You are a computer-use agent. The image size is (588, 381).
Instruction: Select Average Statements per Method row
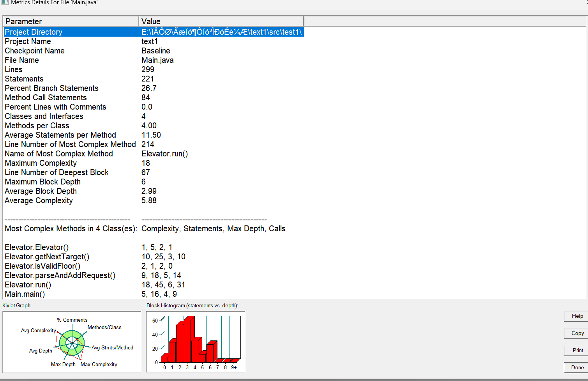(154, 135)
